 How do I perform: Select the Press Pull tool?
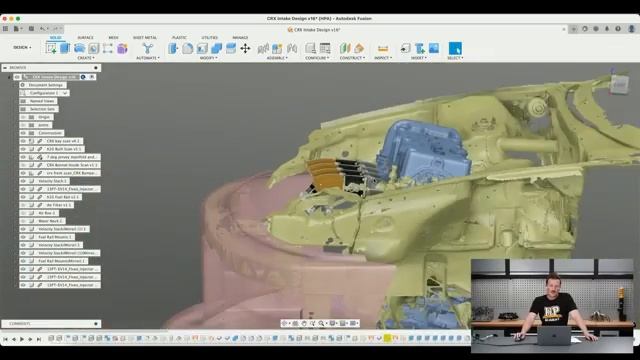tap(173, 49)
